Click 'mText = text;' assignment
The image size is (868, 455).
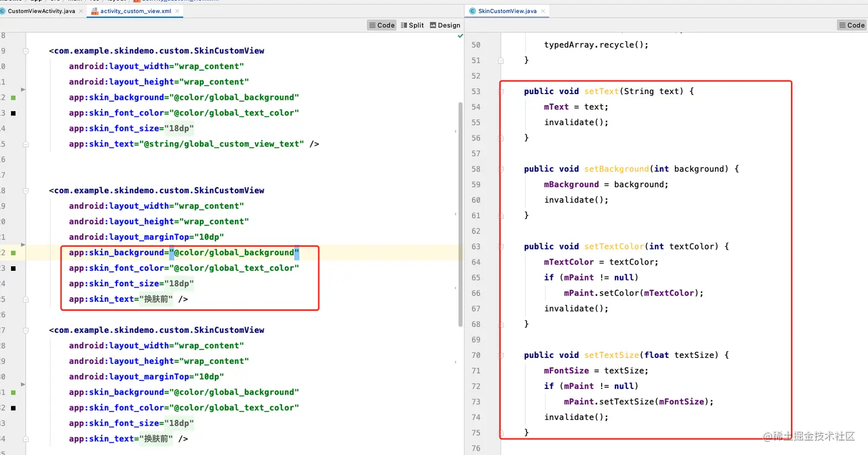point(576,107)
